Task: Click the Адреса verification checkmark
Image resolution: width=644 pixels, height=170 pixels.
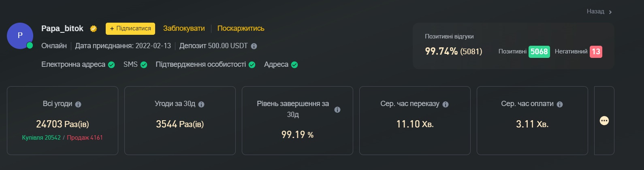Action: (294, 65)
